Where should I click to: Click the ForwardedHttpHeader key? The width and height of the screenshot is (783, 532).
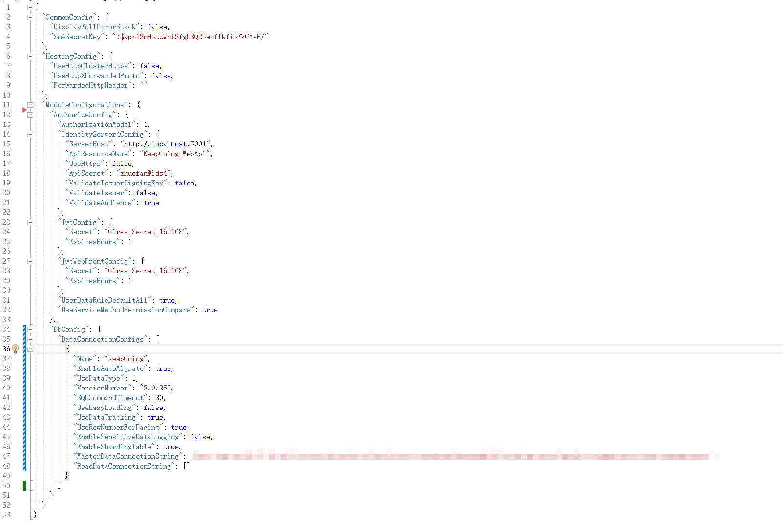(x=91, y=85)
